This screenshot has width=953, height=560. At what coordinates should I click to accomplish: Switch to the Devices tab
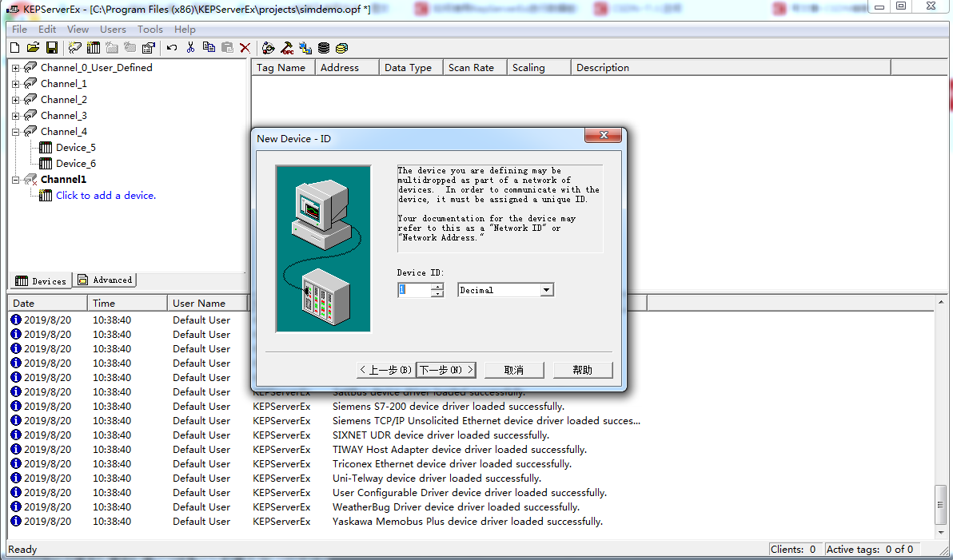pos(41,280)
